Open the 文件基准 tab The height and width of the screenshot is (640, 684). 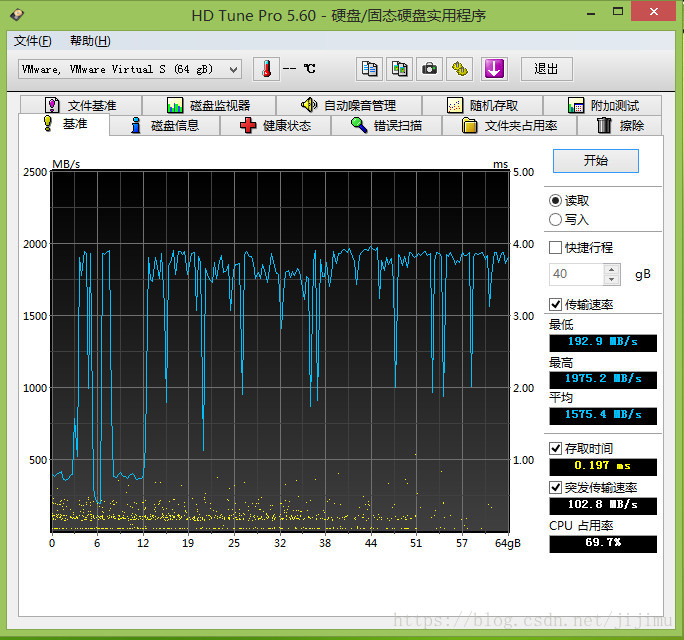click(81, 105)
